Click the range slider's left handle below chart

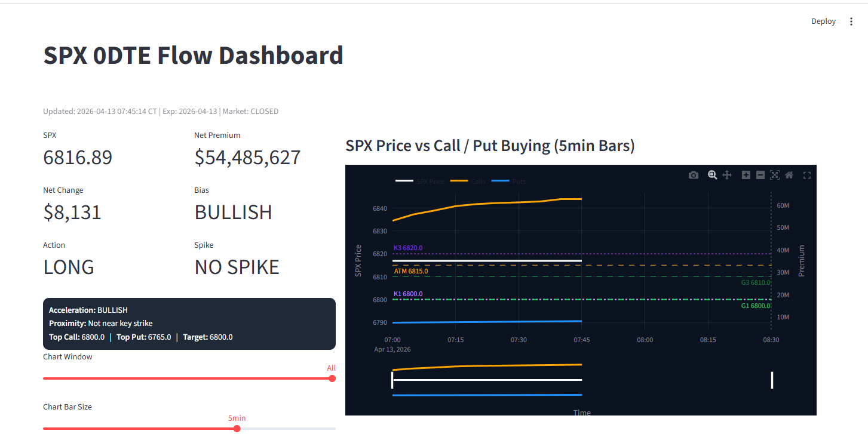point(392,380)
